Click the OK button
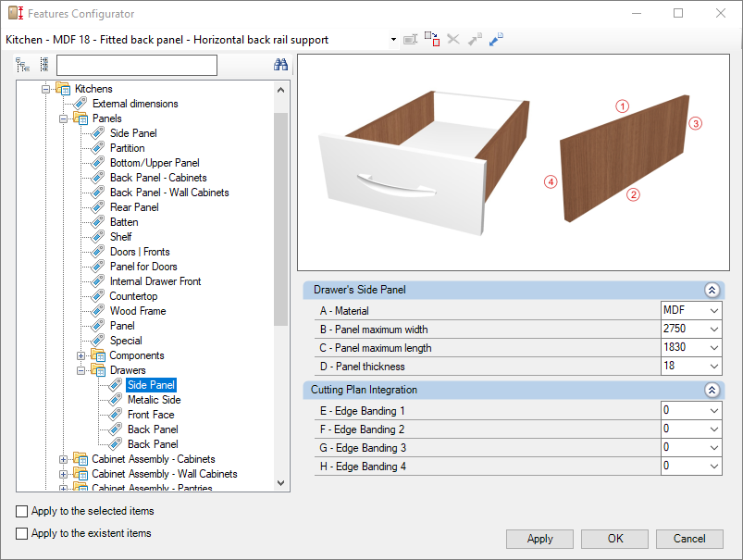 coord(615,539)
